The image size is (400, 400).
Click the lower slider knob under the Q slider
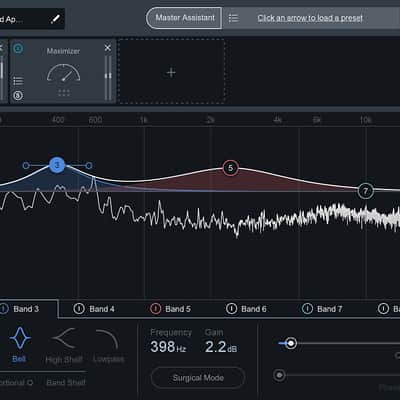click(x=279, y=375)
